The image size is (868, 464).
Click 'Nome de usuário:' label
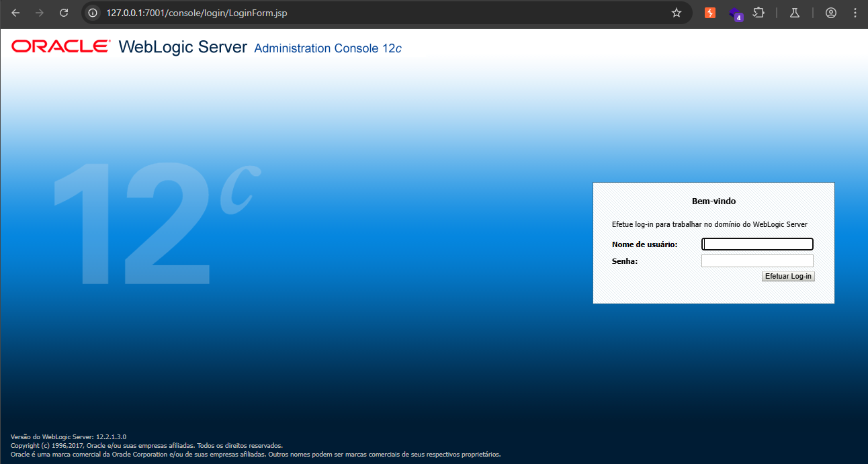click(x=644, y=244)
